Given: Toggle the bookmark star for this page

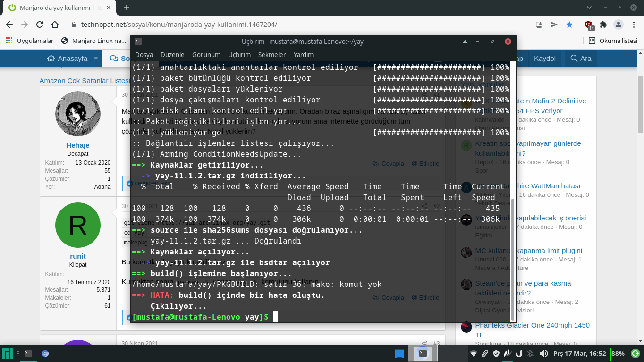Looking at the screenshot, I should pos(569,25).
